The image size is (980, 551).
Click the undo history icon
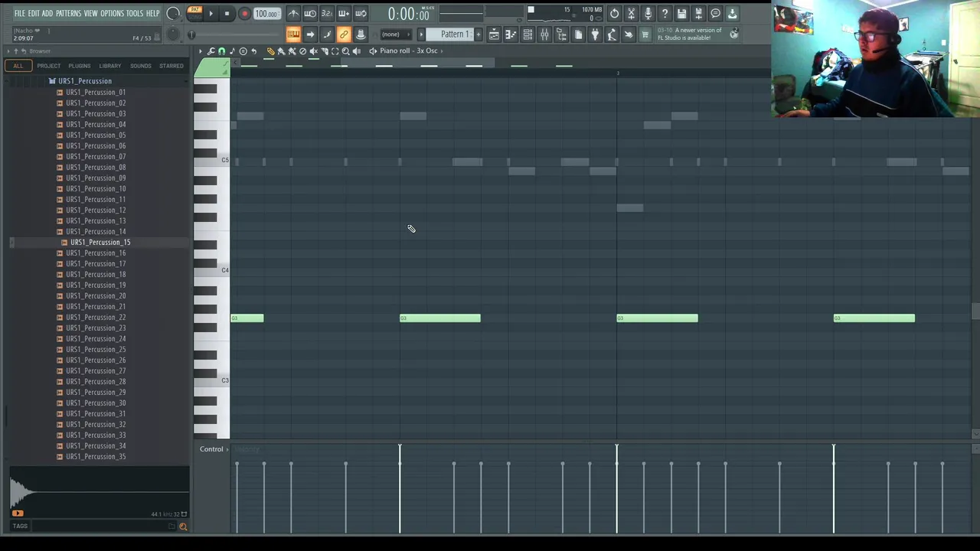point(614,14)
